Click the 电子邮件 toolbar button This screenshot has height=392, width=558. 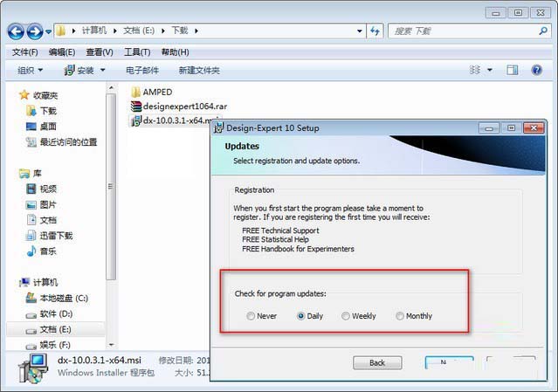(x=142, y=71)
